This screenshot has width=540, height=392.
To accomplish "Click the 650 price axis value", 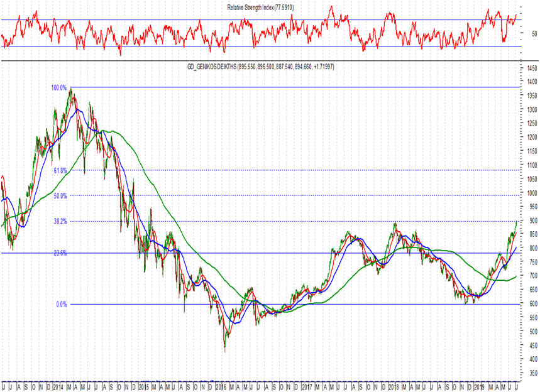I will [533, 290].
